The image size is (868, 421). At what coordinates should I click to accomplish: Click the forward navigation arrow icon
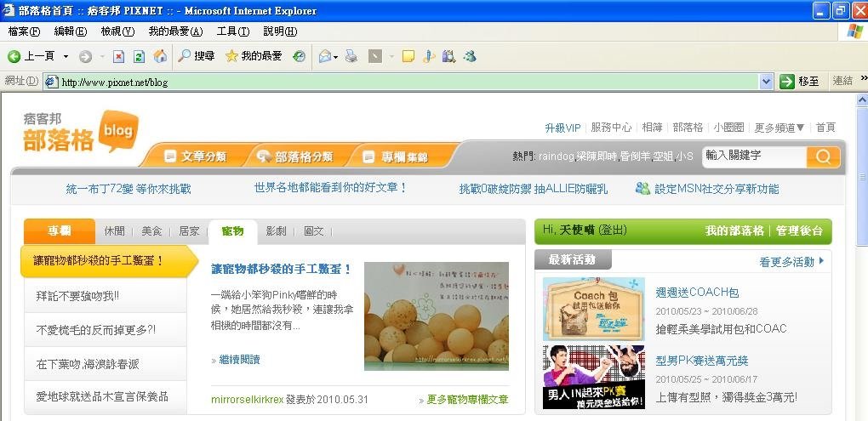click(x=85, y=56)
